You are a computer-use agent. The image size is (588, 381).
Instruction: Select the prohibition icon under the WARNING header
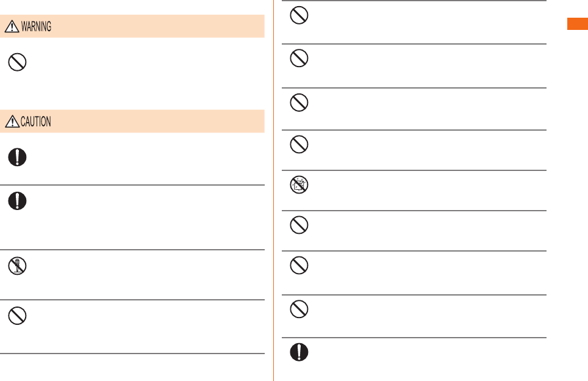pyautogui.click(x=17, y=62)
